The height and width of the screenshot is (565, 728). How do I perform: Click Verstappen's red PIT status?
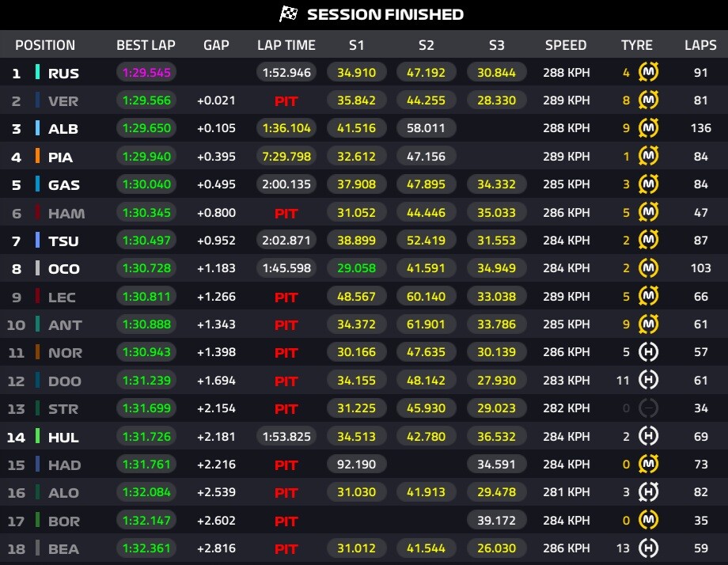286,101
